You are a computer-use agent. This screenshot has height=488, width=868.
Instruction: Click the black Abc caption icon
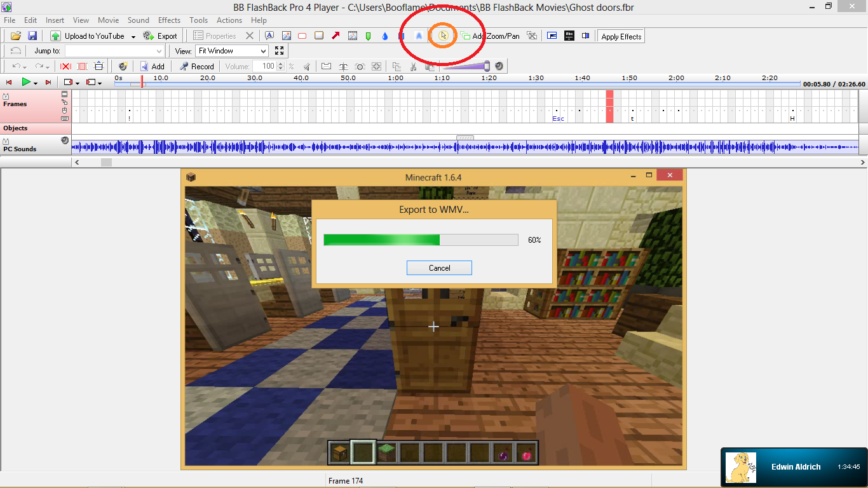569,36
